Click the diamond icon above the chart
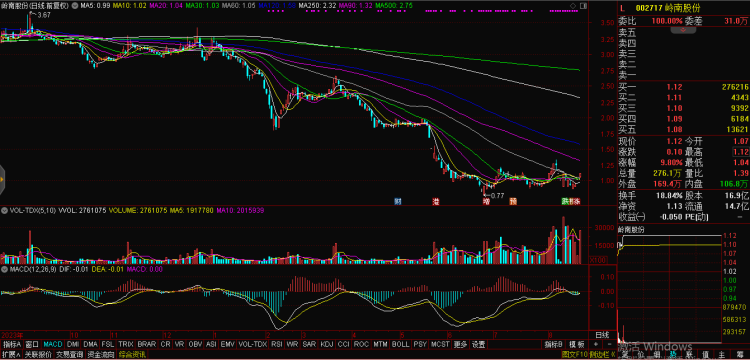Viewport: 750px width, 360px height. tap(573, 6)
